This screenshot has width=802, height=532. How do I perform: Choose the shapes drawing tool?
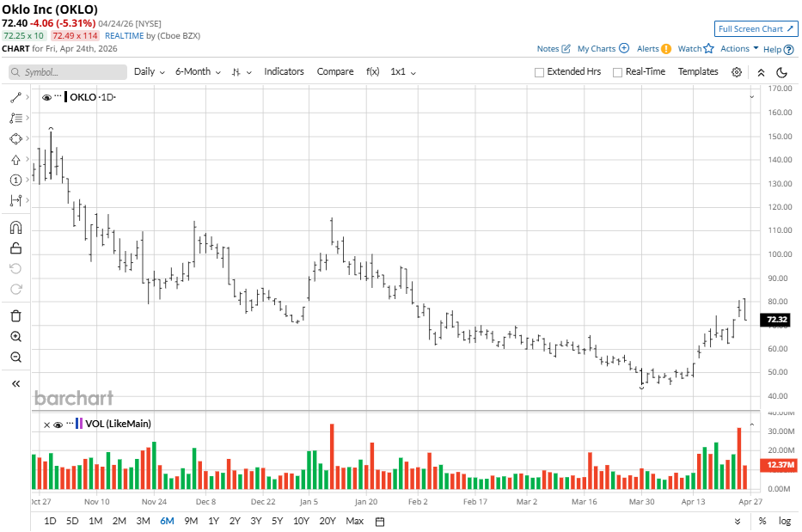[x=15, y=138]
